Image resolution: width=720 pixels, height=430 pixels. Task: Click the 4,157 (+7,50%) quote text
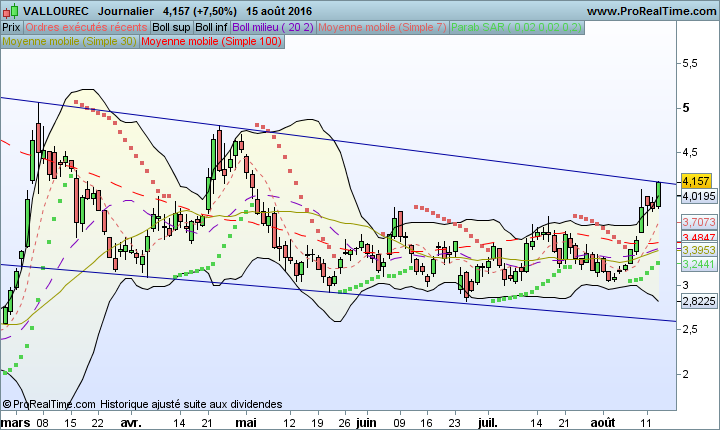(x=200, y=11)
